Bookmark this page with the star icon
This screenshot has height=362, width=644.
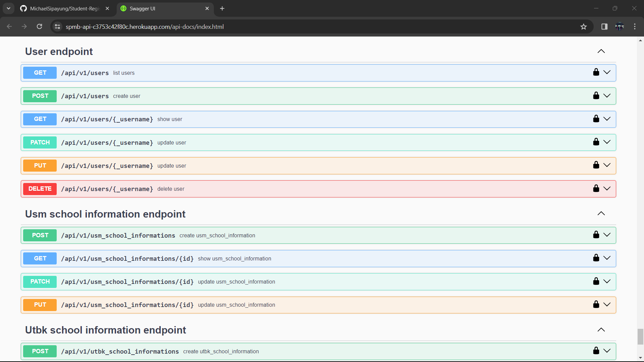584,26
